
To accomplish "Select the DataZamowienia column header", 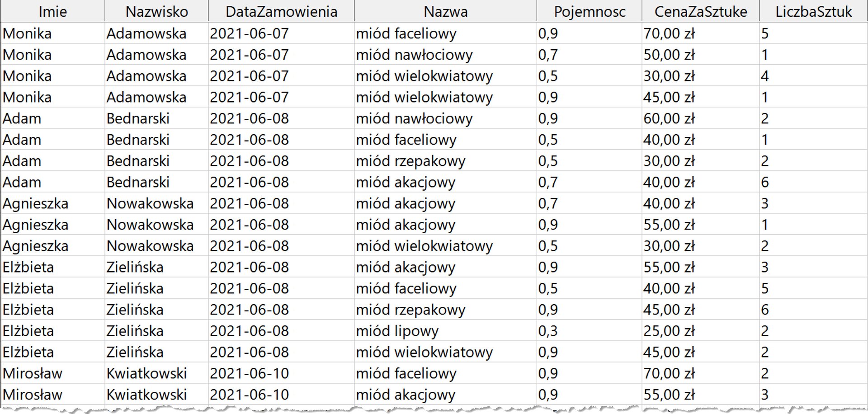I will pos(281,11).
